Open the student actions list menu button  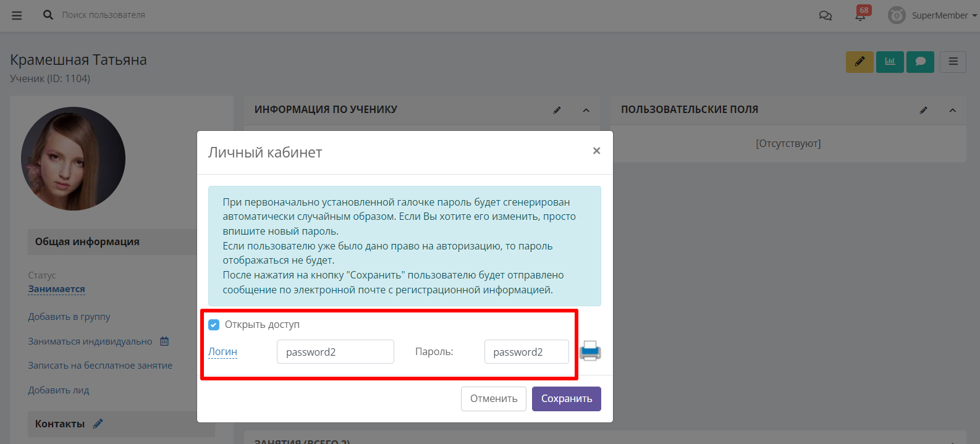[x=953, y=62]
